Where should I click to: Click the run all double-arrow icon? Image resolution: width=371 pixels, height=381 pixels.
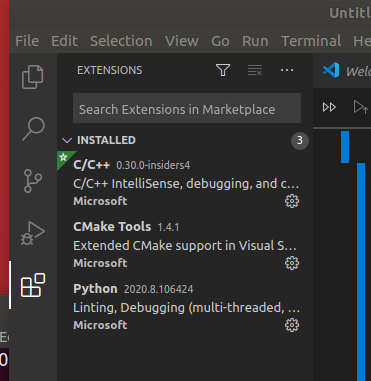pyautogui.click(x=329, y=107)
